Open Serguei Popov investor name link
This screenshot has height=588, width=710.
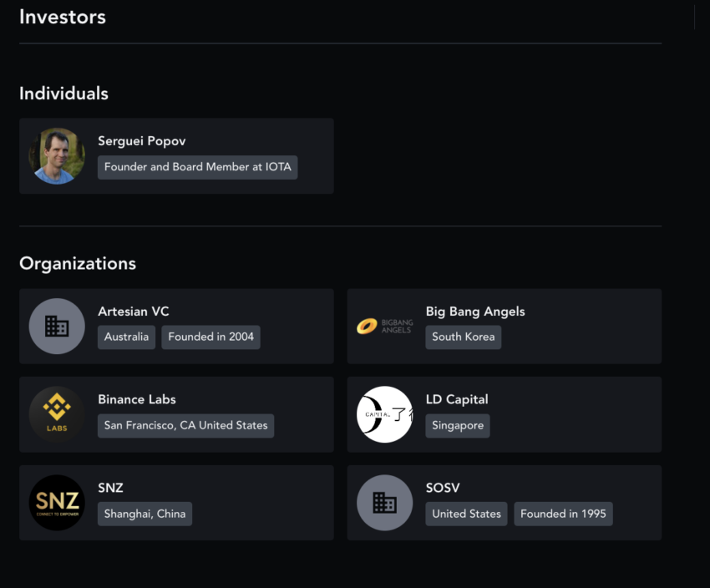[x=142, y=141]
